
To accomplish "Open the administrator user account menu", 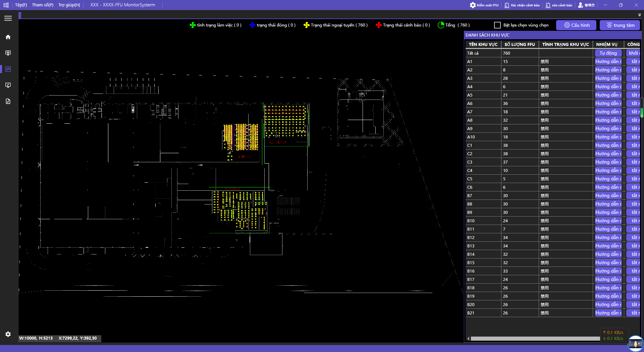I will pyautogui.click(x=586, y=5).
